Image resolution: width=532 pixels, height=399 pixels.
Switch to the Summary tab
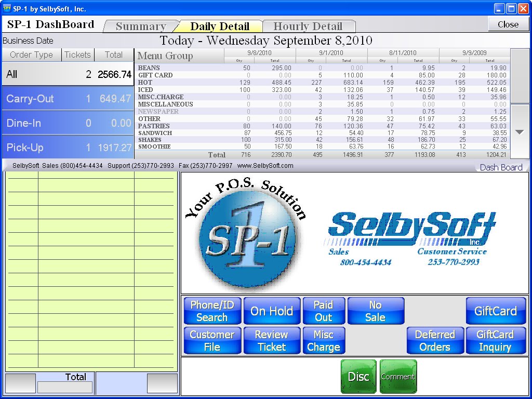click(141, 26)
